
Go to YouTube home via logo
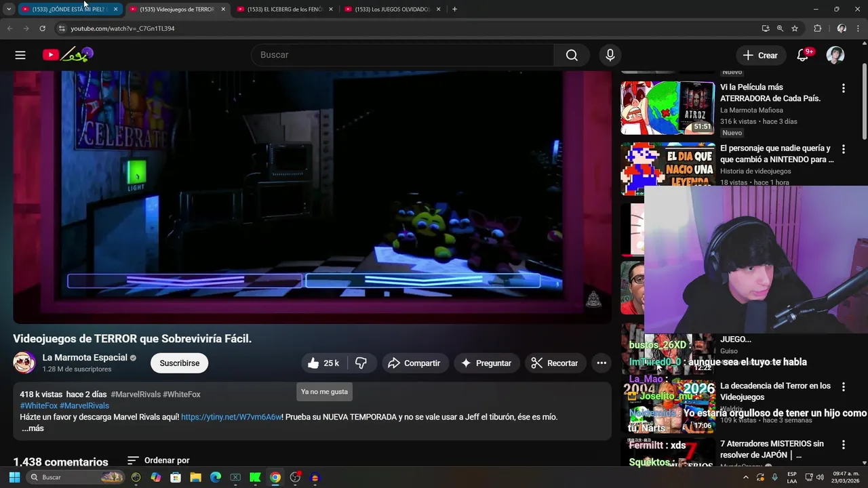(68, 55)
